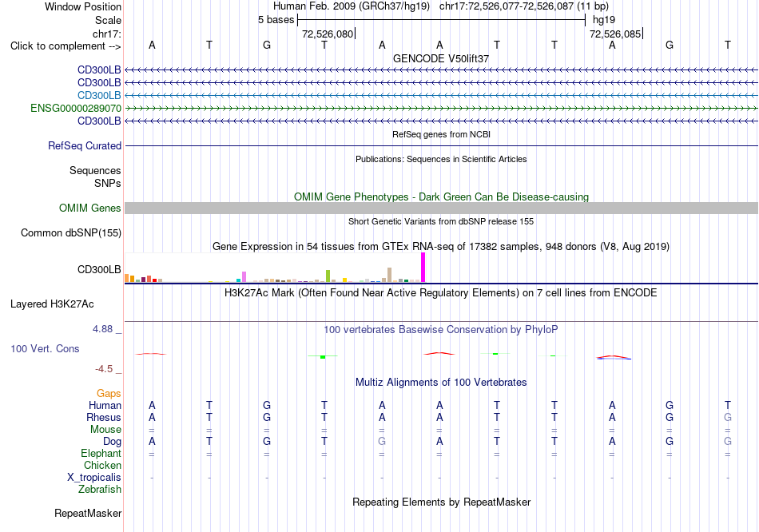Click the Scale label
Viewport: 759px width, 532px height.
(109, 20)
